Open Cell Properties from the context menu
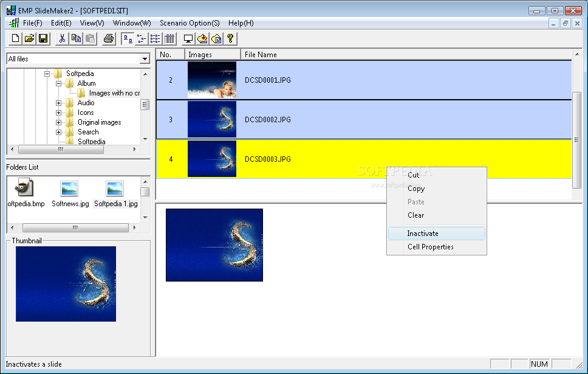The width and height of the screenshot is (588, 374). point(437,247)
